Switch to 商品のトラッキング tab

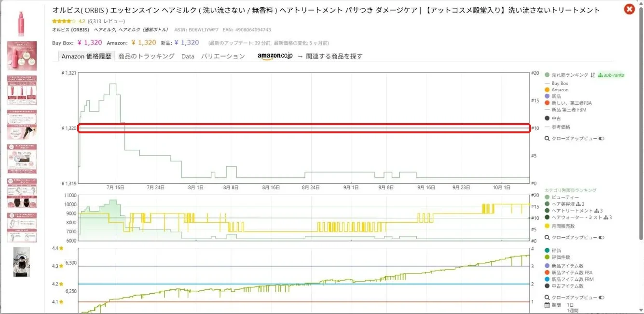(x=146, y=56)
